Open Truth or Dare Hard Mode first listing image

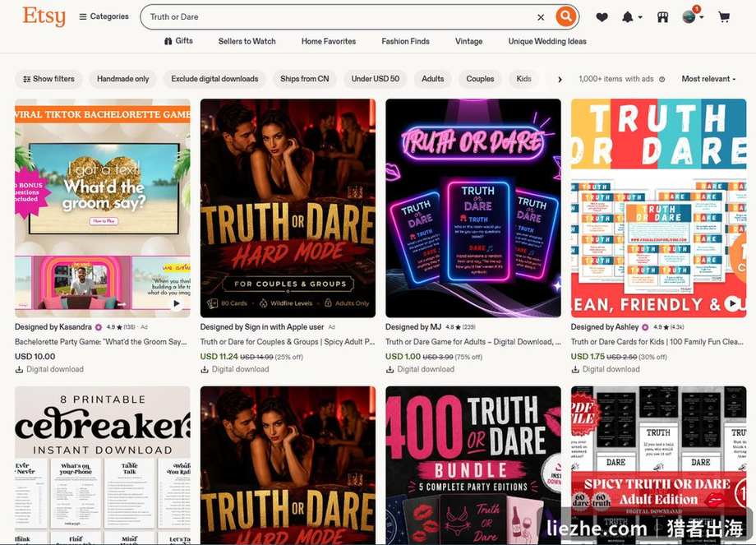click(288, 208)
